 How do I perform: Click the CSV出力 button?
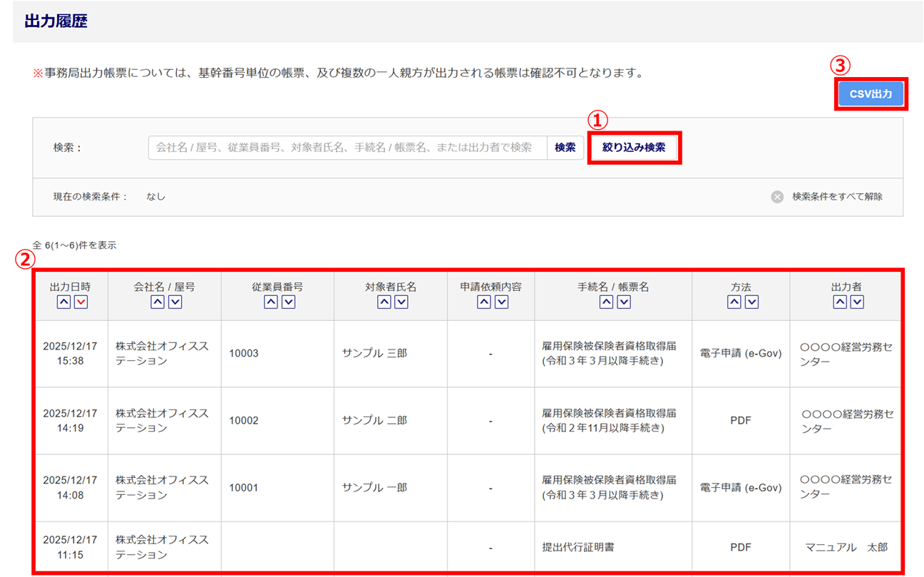tap(871, 94)
